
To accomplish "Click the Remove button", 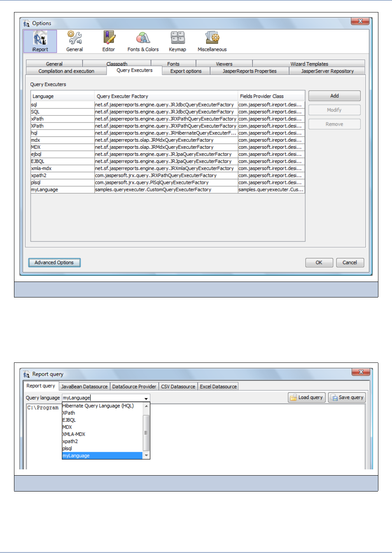I will tap(334, 124).
